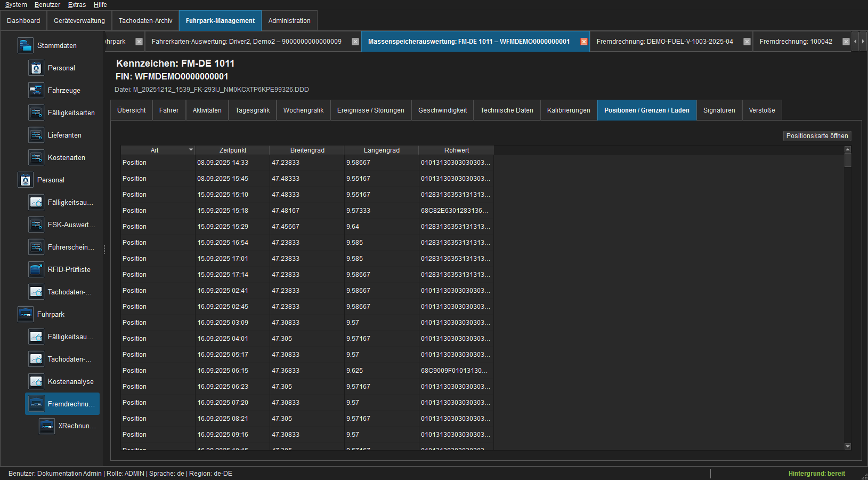This screenshot has width=868, height=480.
Task: Open the Art column sort dropdown arrow
Action: (191, 150)
